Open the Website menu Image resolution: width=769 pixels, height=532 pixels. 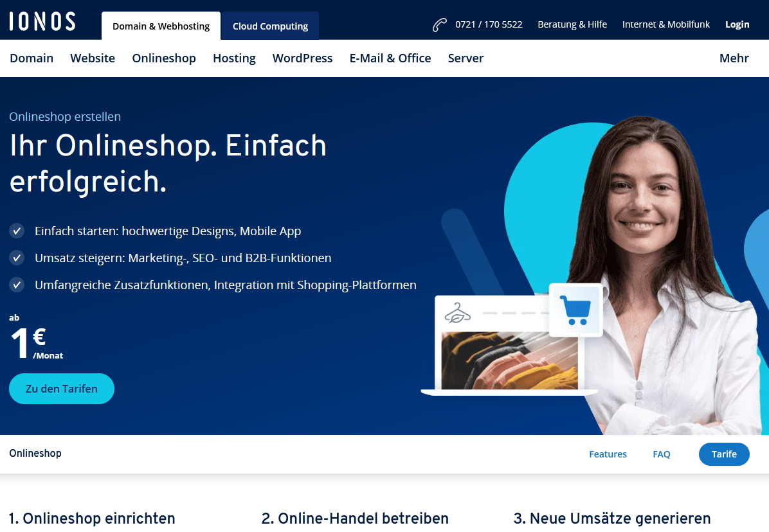click(x=93, y=58)
